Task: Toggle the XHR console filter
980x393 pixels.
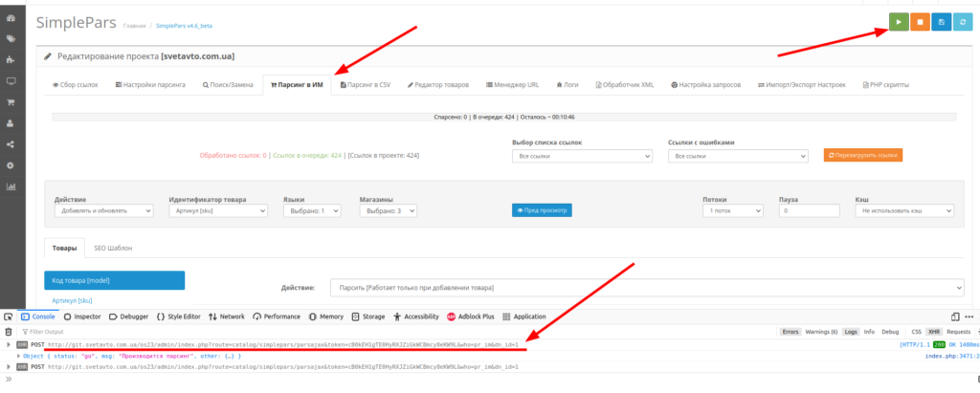Action: click(x=934, y=332)
